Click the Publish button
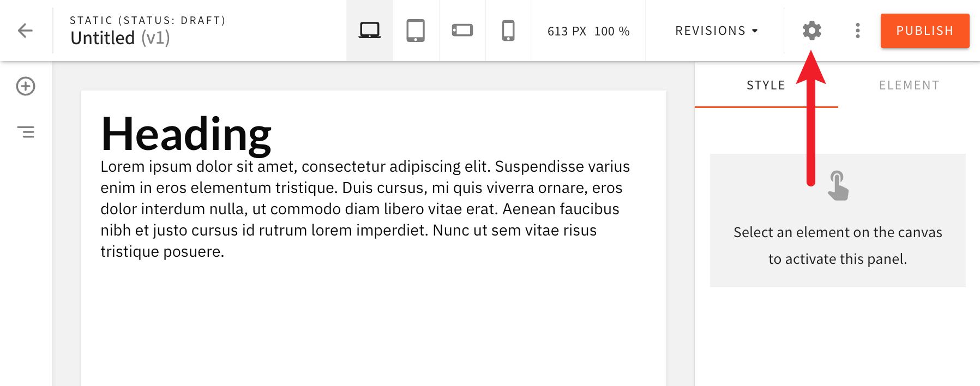Screen dimensions: 980x386 tap(925, 31)
